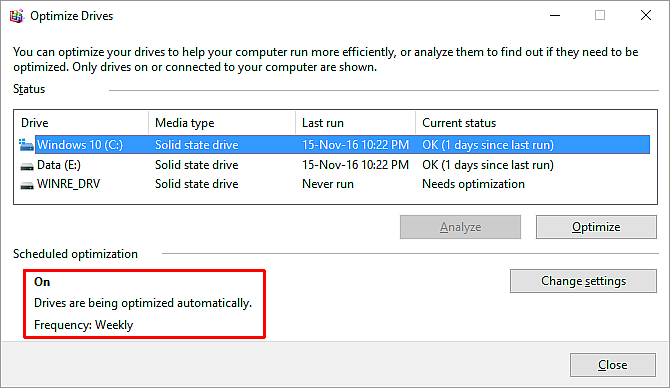Open Change settings for scheduled optimization
Image resolution: width=670 pixels, height=388 pixels.
tap(583, 281)
